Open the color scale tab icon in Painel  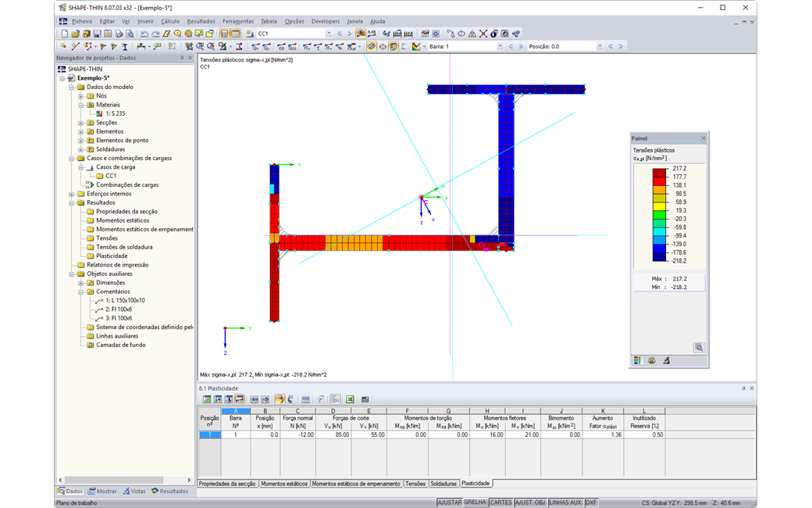click(637, 360)
